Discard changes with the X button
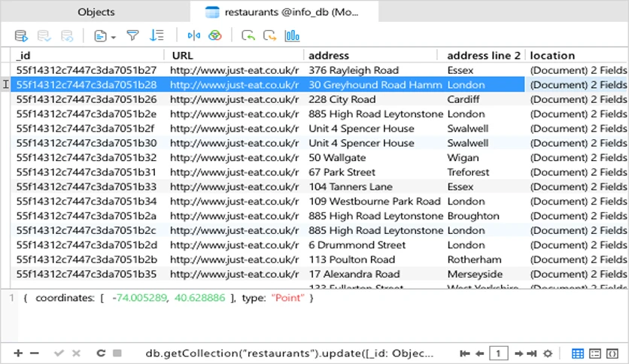Screen dimensions: 629x364 coord(76,353)
